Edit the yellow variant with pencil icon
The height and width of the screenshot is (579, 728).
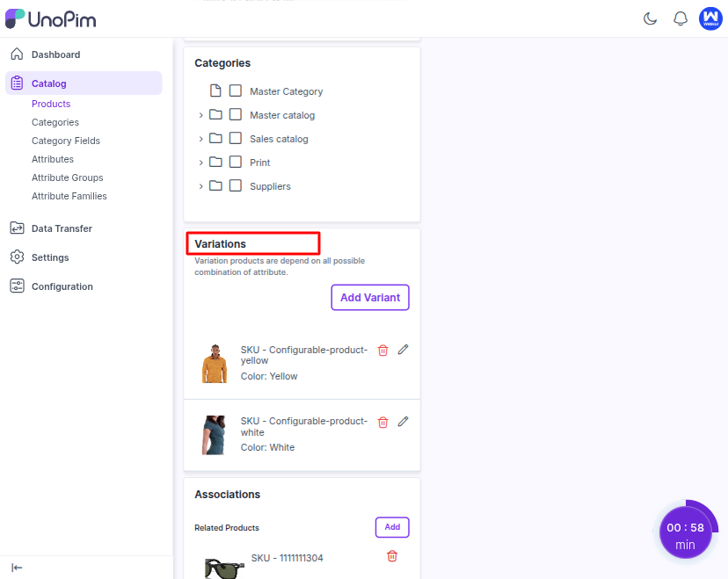(404, 350)
